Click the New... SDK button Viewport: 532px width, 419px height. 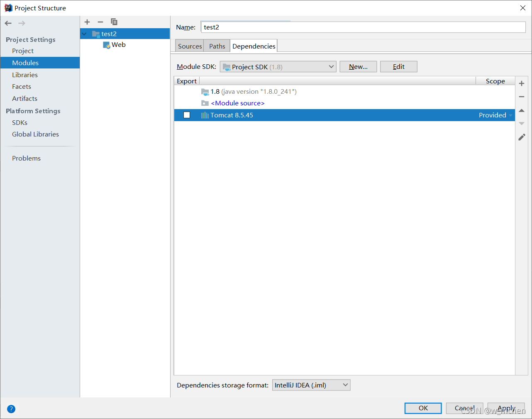358,67
